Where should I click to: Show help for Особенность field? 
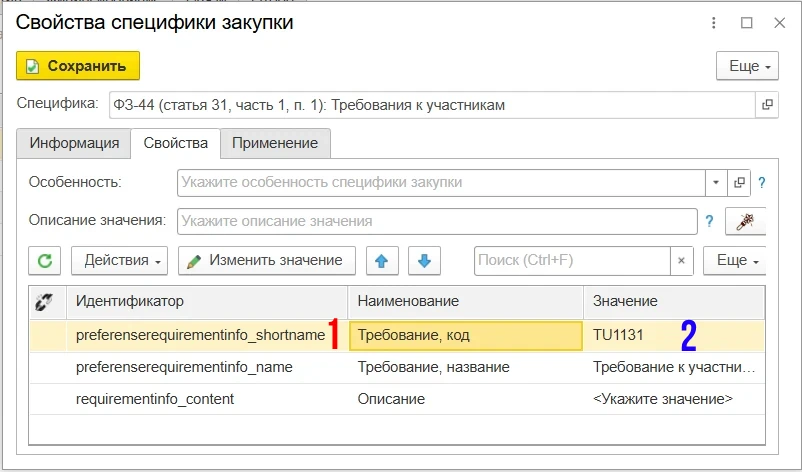[x=762, y=183]
